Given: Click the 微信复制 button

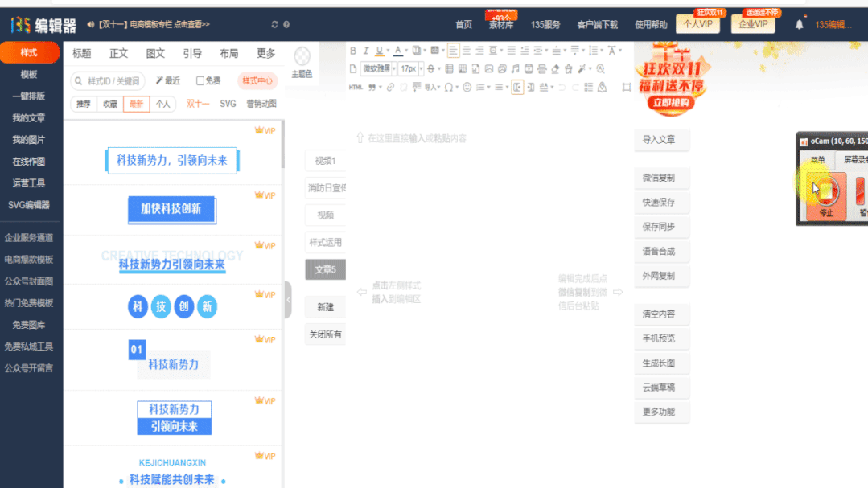Looking at the screenshot, I should point(661,178).
